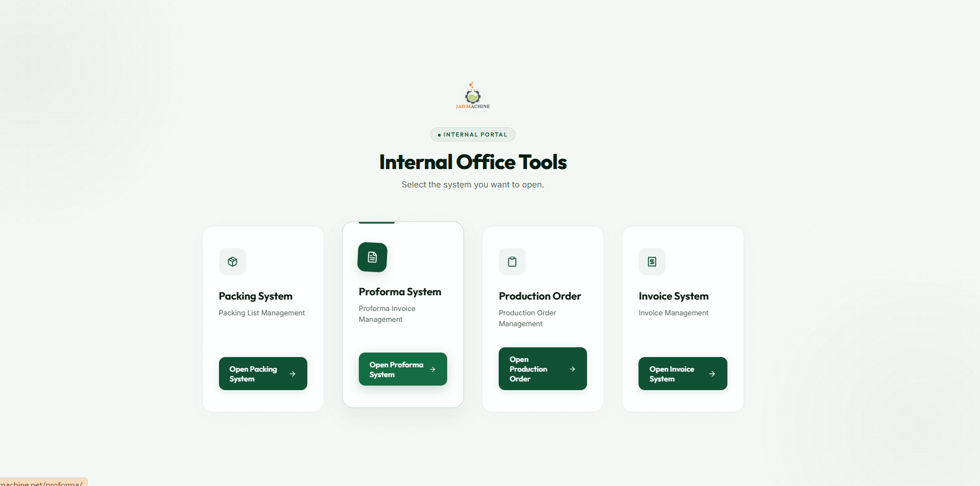Click the Proforma System document icon
Screen dimensions: 980x486
[372, 257]
